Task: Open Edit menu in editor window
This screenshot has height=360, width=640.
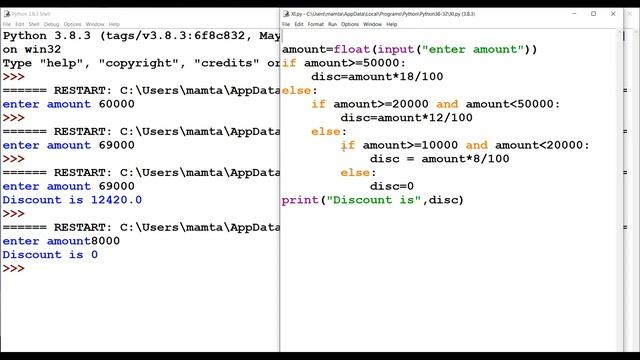Action: [299, 24]
